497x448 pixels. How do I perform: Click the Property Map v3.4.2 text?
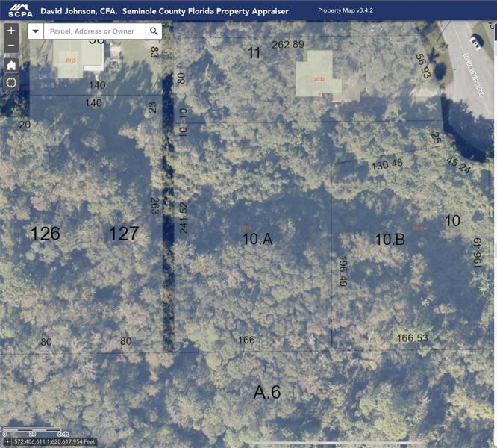pos(346,10)
